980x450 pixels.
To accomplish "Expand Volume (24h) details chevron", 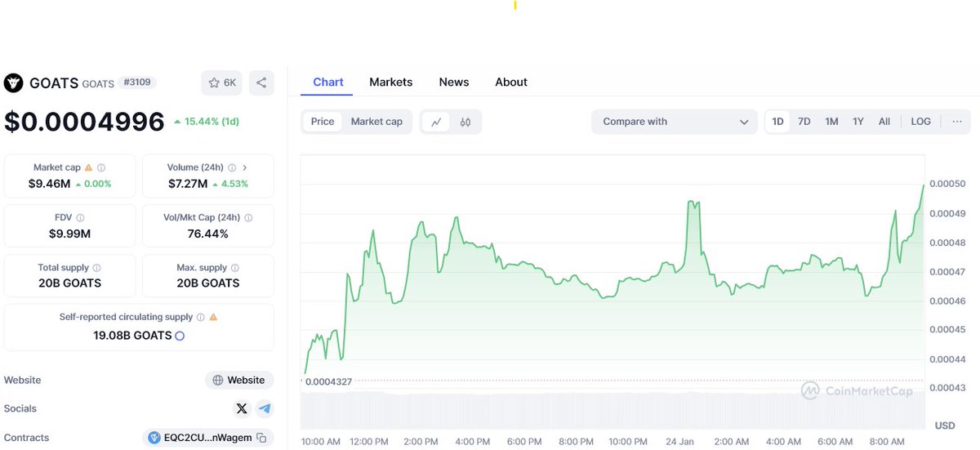I will click(245, 167).
